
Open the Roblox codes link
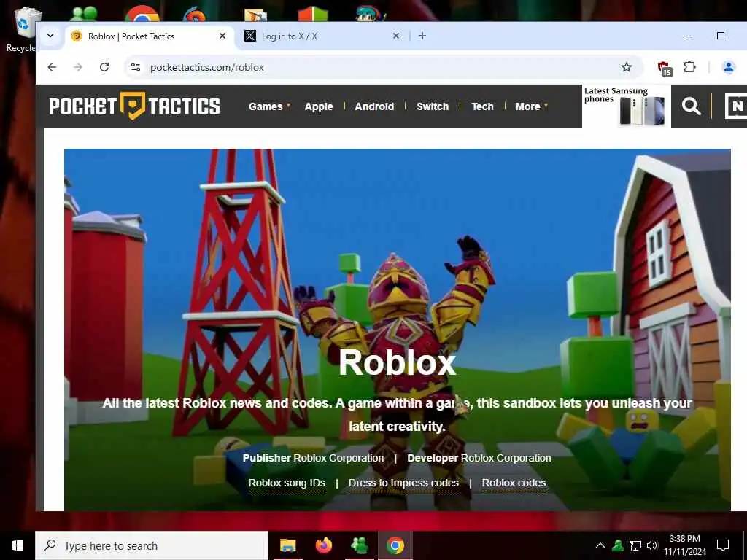coord(514,483)
